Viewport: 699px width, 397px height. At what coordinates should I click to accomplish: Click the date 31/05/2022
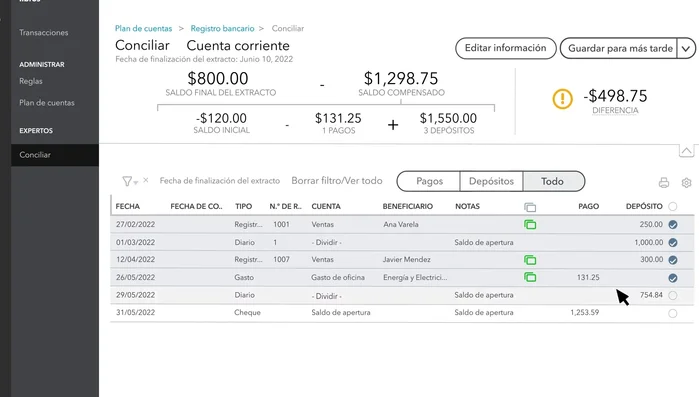coord(136,312)
